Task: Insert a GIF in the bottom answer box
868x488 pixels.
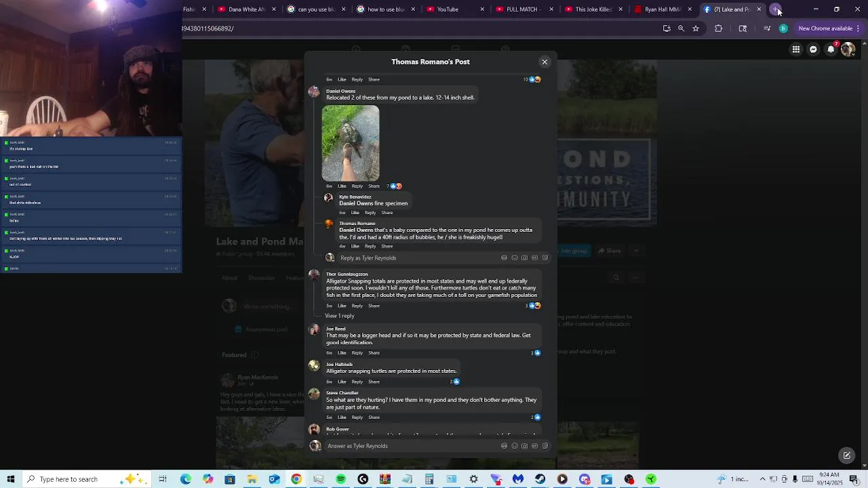Action: [x=534, y=446]
